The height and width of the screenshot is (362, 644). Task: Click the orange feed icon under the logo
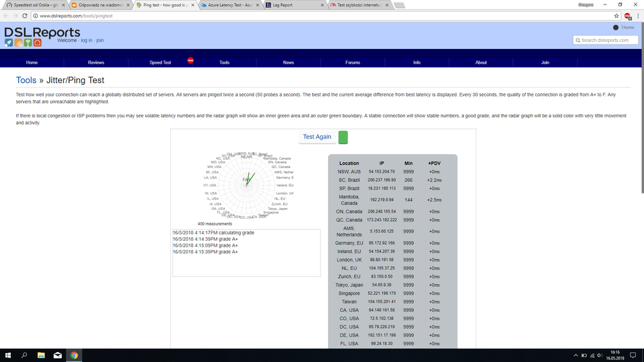(x=18, y=43)
